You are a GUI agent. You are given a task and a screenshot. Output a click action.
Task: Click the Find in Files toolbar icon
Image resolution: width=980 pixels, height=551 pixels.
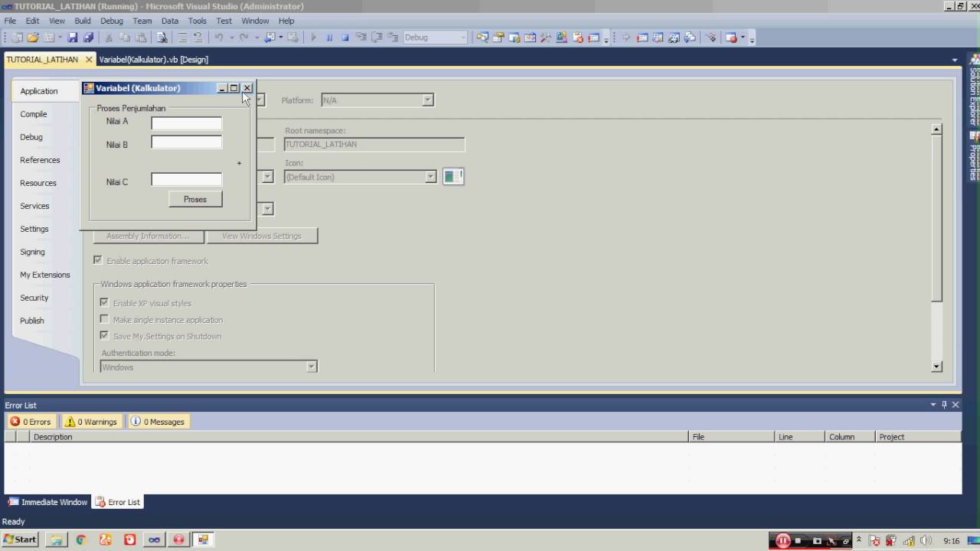162,37
